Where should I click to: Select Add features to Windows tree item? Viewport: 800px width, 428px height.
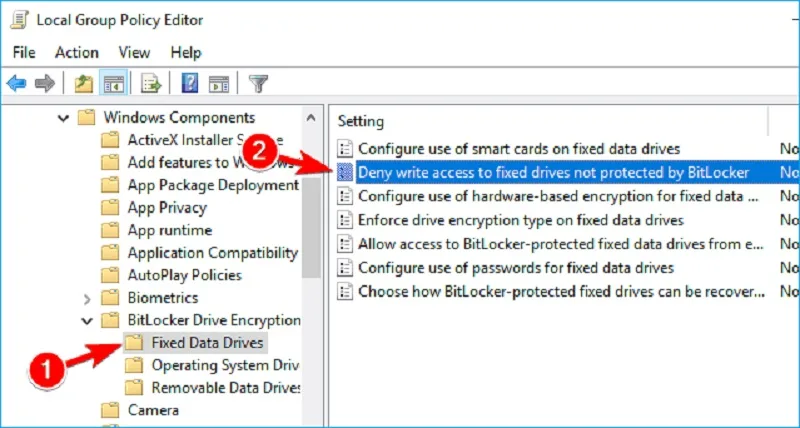coord(210,163)
